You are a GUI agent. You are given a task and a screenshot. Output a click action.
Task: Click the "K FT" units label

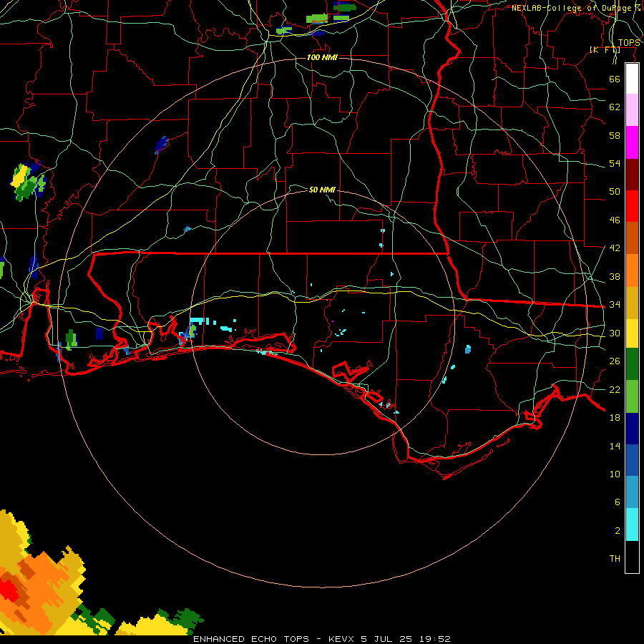[x=605, y=49]
